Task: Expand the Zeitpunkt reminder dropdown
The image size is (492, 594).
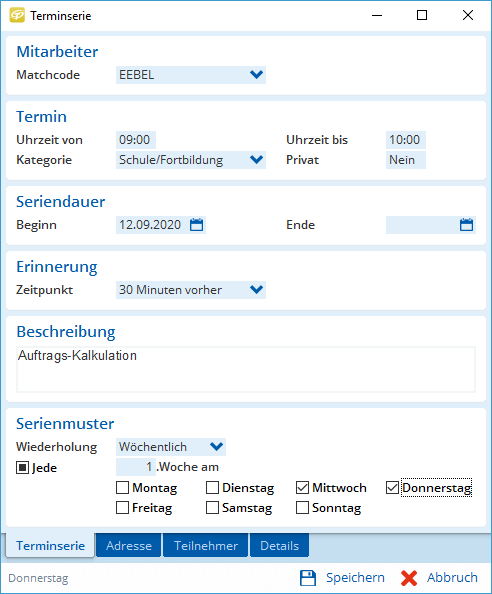Action: (x=256, y=290)
